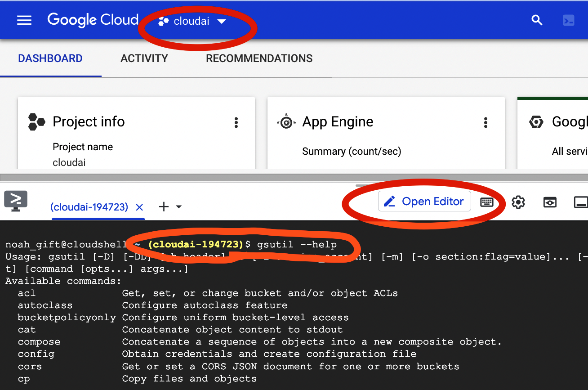Screen dimensions: 588x390
Task: Switch to the RECOMMENDATIONS tab
Action: click(x=259, y=58)
